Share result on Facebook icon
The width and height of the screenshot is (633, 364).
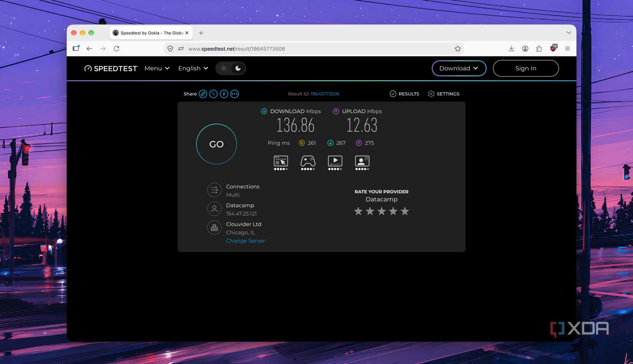[224, 94]
